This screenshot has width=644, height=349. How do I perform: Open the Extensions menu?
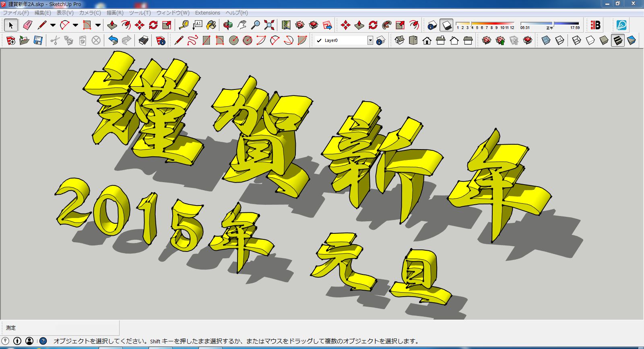[208, 13]
